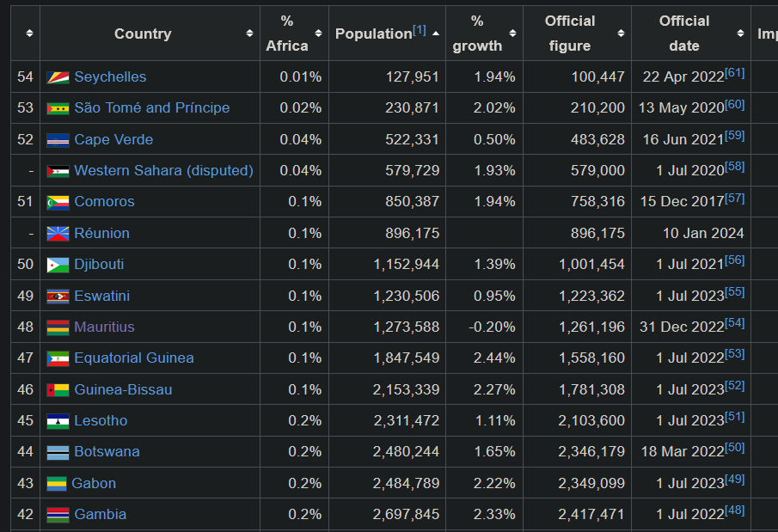
Task: Open the Equatorial Guinea link
Action: click(133, 358)
